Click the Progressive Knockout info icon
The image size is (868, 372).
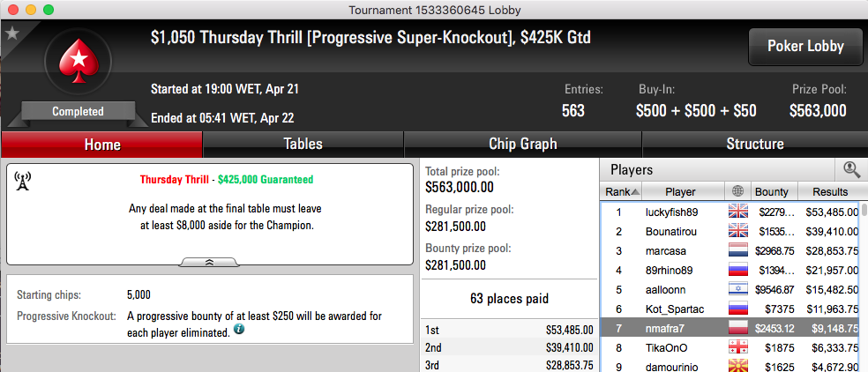[x=238, y=330]
